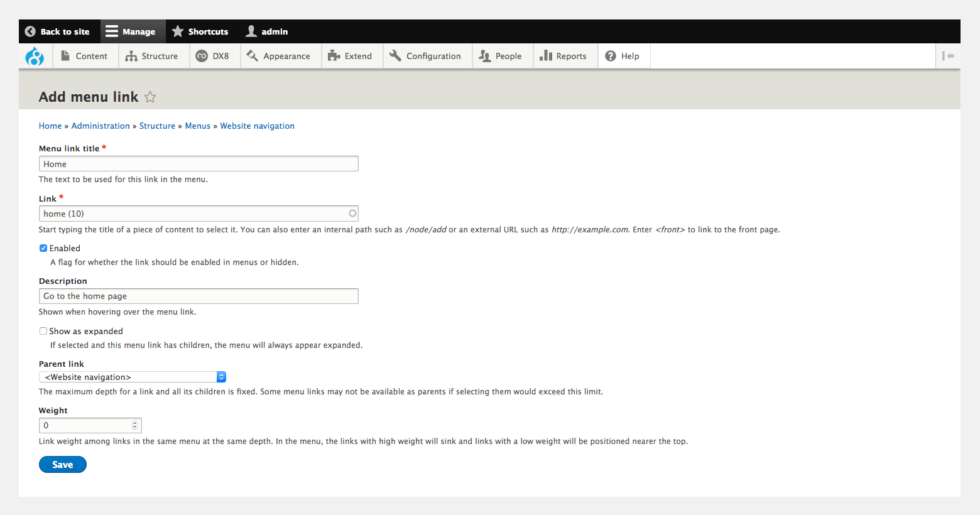
Task: Focus the Weight number input
Action: 90,425
